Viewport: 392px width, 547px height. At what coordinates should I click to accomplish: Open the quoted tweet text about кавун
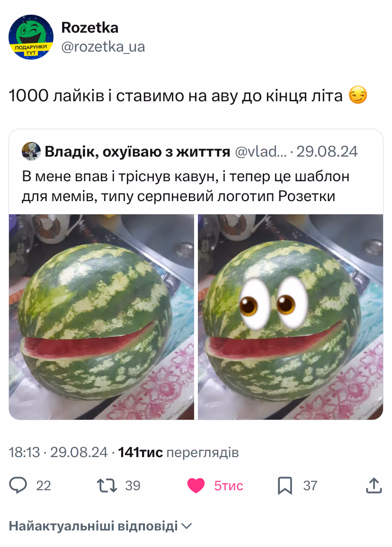[x=186, y=186]
